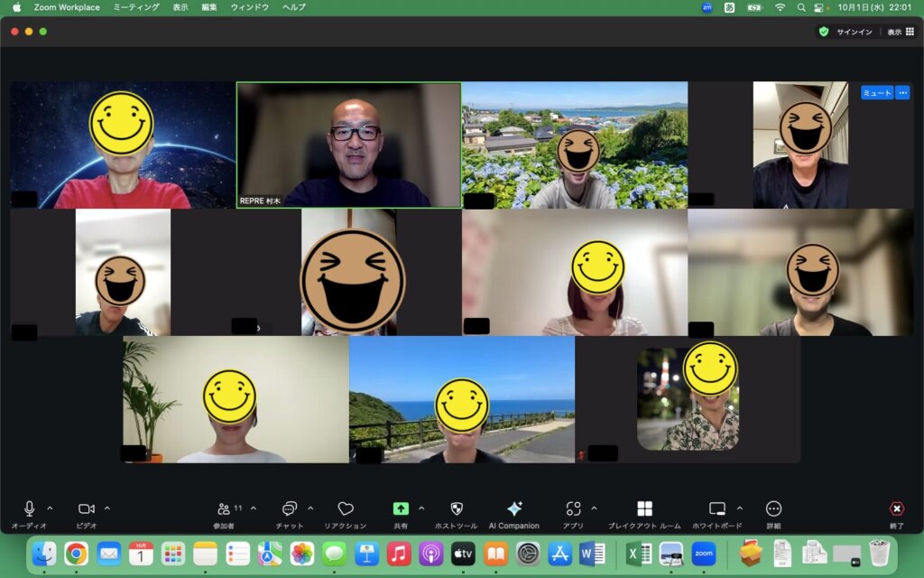Open the 参加者 participants panel
Viewport: 924px width, 578px height.
pos(224,509)
